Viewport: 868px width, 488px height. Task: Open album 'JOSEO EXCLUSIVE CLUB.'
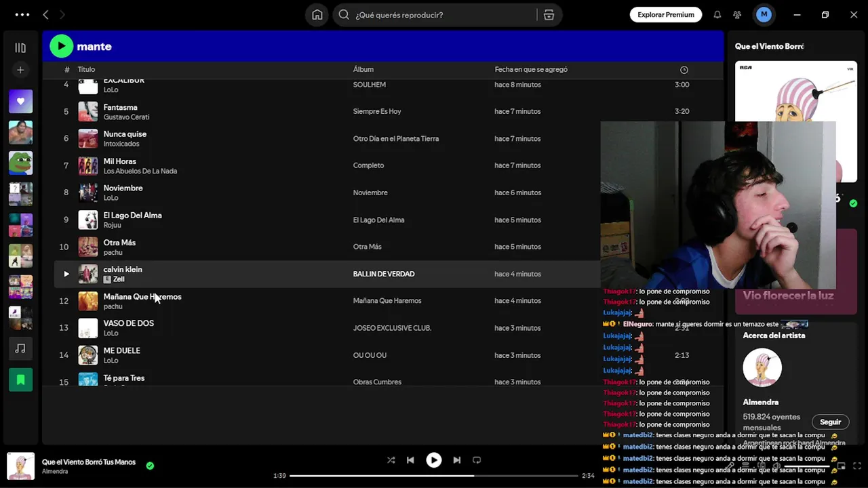pyautogui.click(x=392, y=328)
